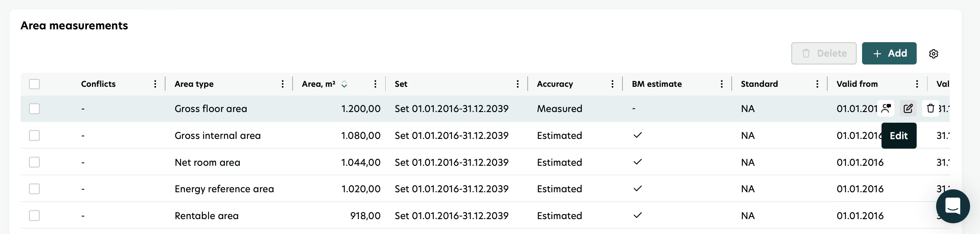The height and width of the screenshot is (234, 980).
Task: Click the 1.200,00 area value
Action: (x=361, y=109)
